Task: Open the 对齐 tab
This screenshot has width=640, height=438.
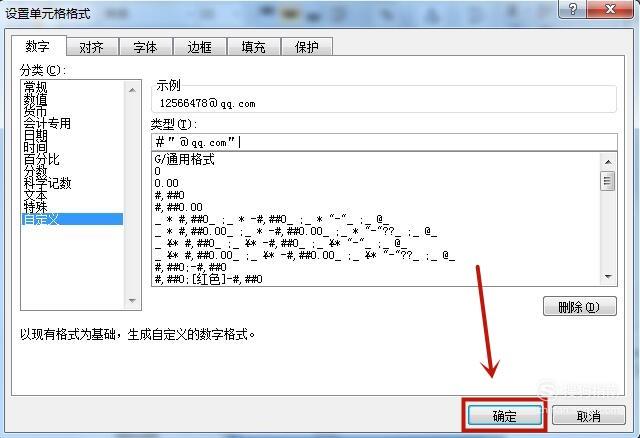Action: click(x=92, y=47)
